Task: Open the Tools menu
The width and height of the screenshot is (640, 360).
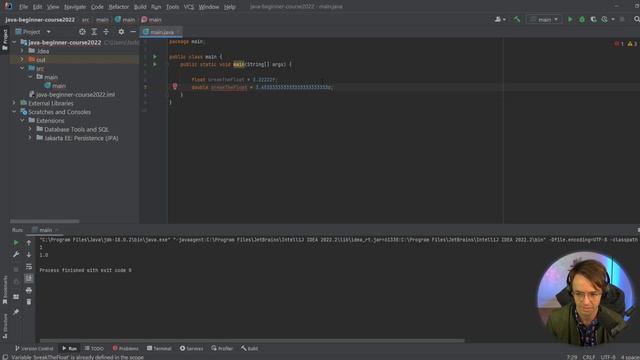Action: 172,7
